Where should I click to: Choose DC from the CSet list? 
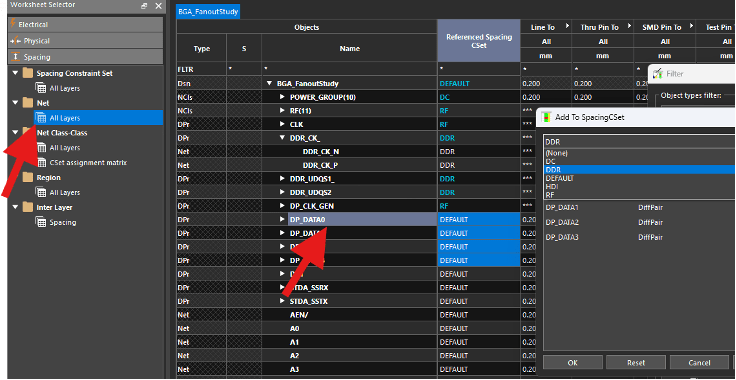point(638,161)
